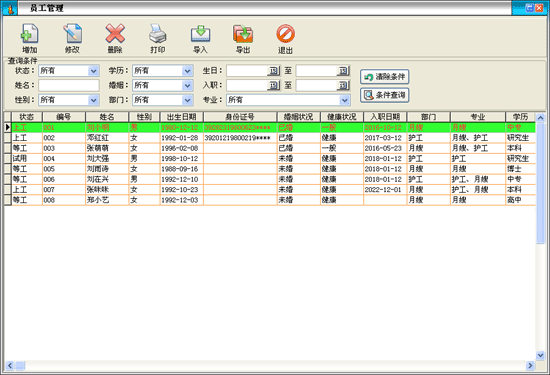The height and width of the screenshot is (375, 550).
Task: Sort by the 部门 column header
Action: pyautogui.click(x=429, y=117)
